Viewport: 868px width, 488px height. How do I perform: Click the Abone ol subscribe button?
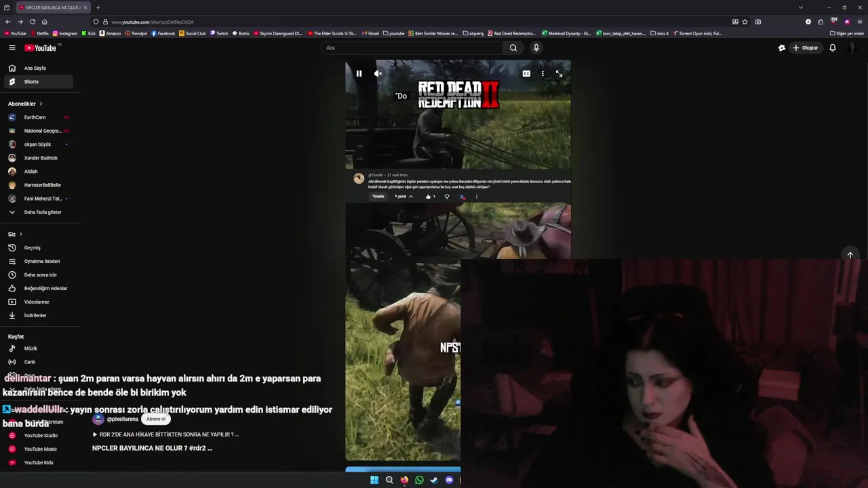156,419
